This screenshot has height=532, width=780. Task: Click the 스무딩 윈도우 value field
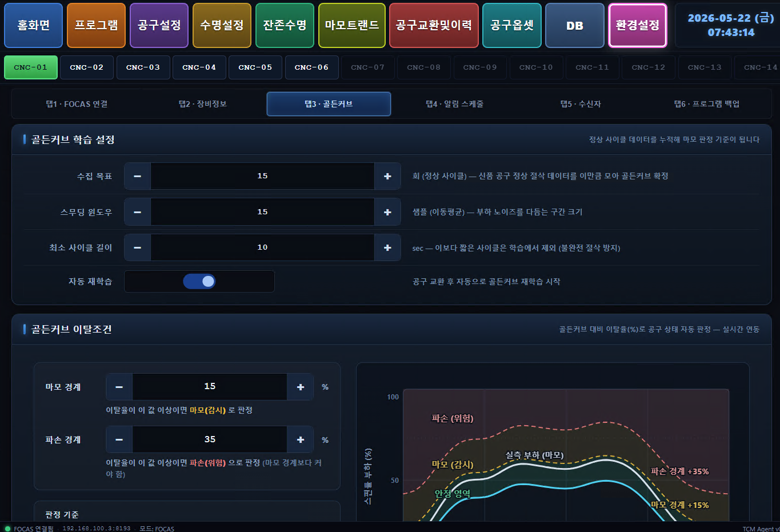(x=262, y=212)
